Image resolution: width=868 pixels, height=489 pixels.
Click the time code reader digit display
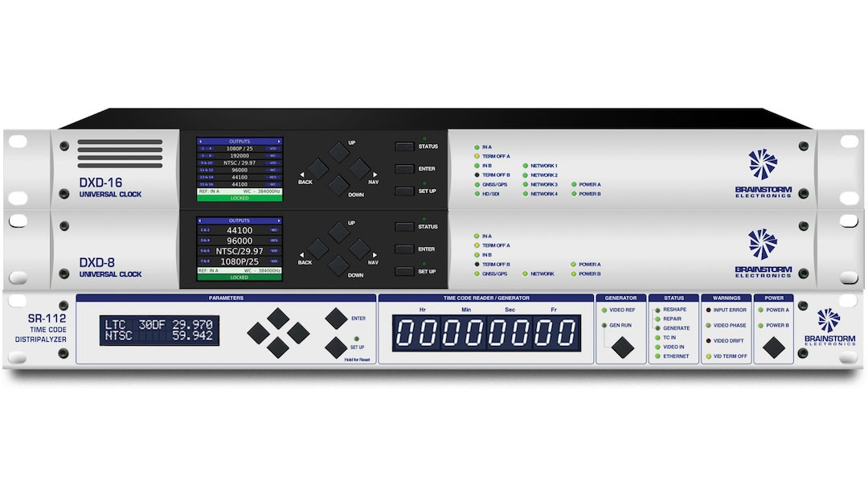click(x=486, y=333)
